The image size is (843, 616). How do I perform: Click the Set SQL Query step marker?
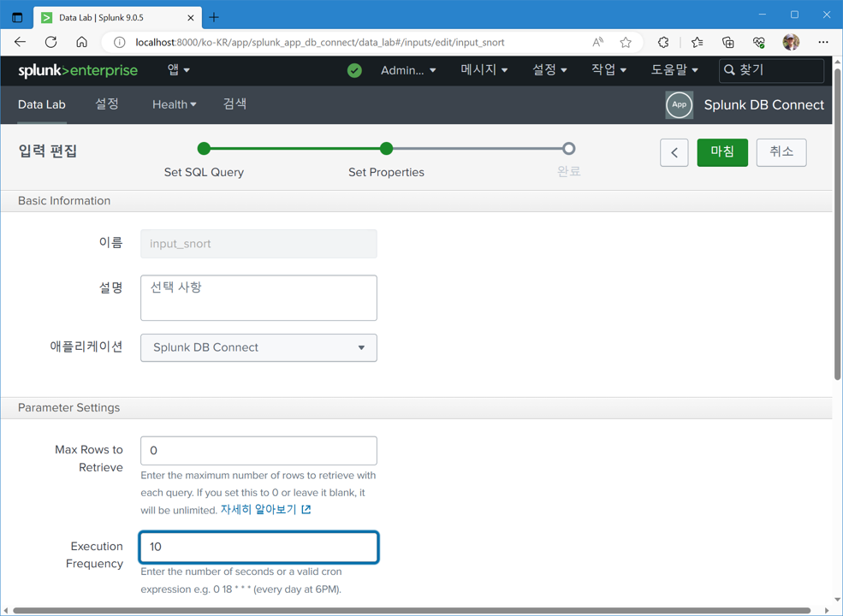click(204, 148)
